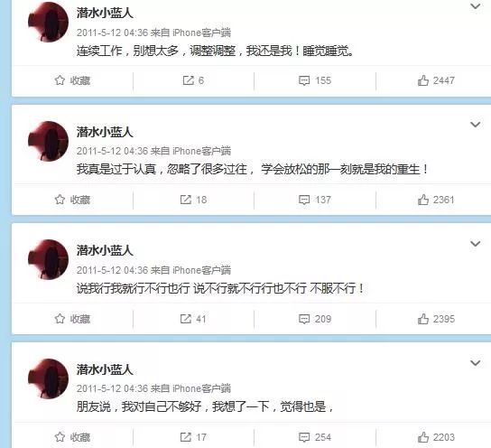View the 254 comments on last post

point(315,437)
